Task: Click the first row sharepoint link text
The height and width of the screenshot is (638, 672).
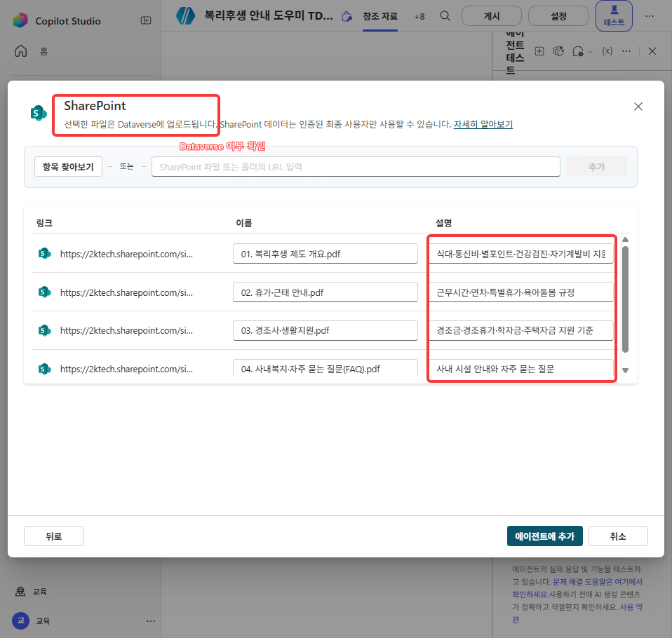Action: [x=126, y=254]
